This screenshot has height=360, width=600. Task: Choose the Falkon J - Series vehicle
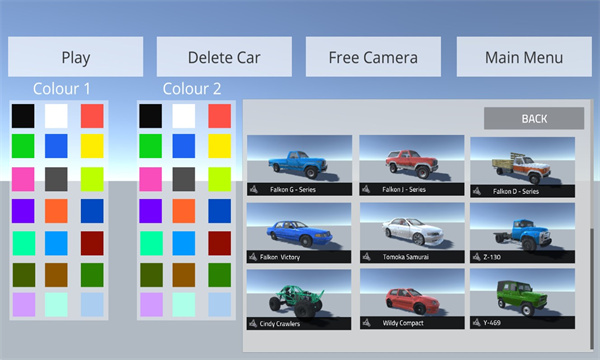click(412, 165)
